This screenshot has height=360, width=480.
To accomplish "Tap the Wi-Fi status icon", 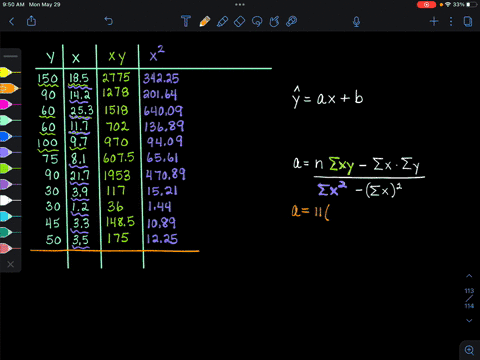I will point(448,5).
